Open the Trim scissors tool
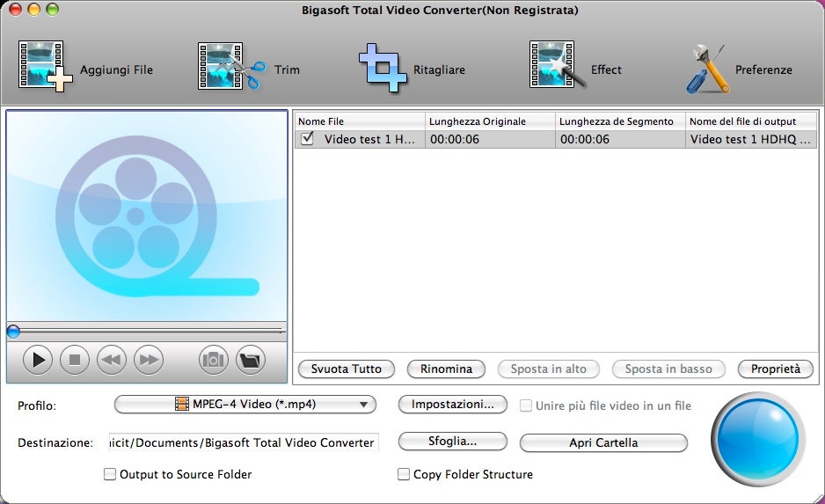Viewport: 825px width, 504px height. 248,68
